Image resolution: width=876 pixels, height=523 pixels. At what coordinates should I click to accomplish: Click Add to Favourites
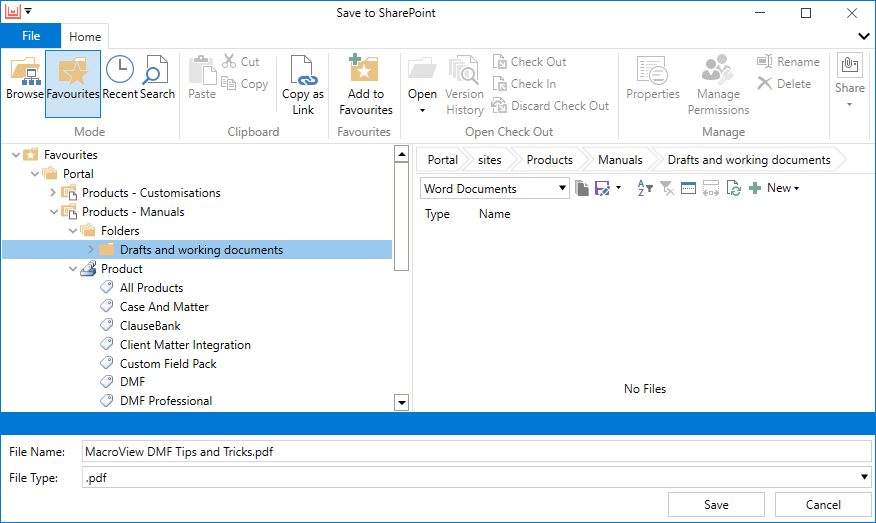[365, 85]
